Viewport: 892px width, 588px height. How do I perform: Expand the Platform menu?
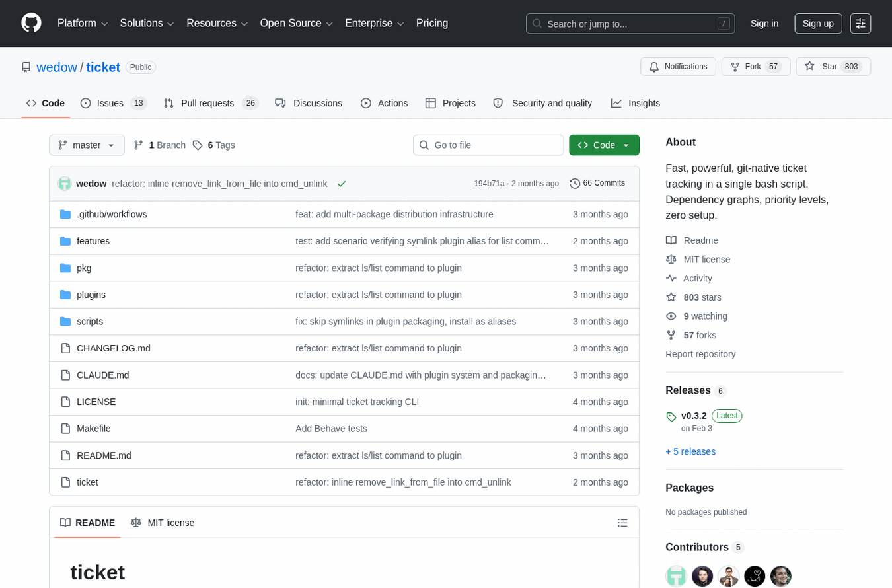pyautogui.click(x=83, y=23)
